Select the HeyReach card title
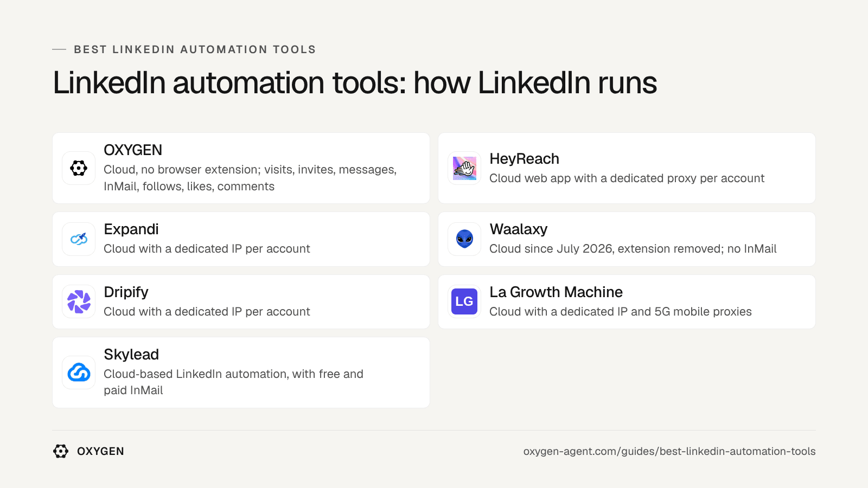 click(524, 159)
